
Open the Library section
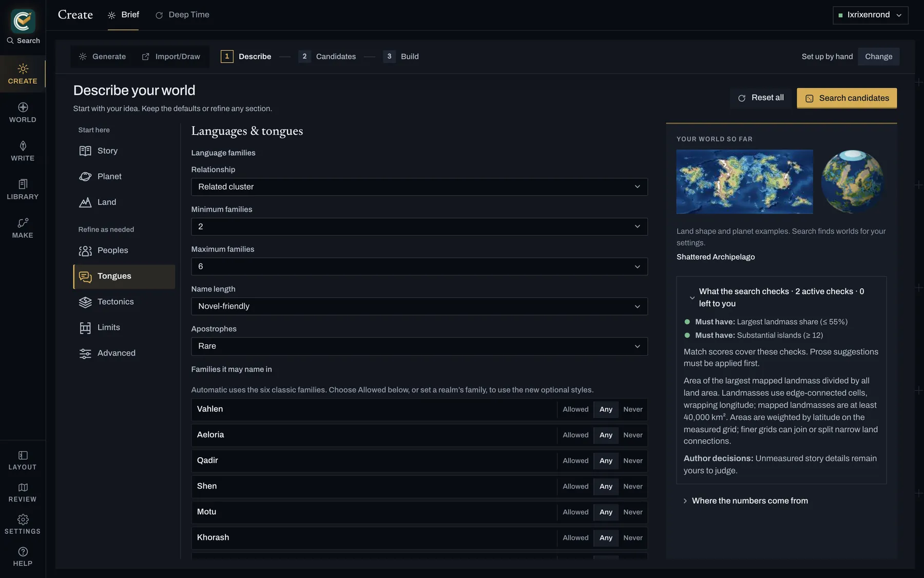[x=23, y=190]
